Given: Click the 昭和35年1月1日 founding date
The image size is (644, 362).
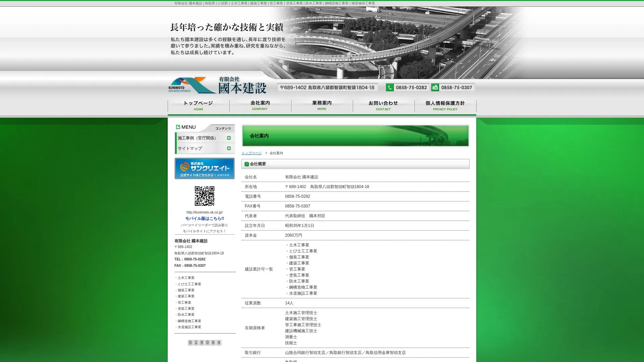Looking at the screenshot, I should click(300, 226).
